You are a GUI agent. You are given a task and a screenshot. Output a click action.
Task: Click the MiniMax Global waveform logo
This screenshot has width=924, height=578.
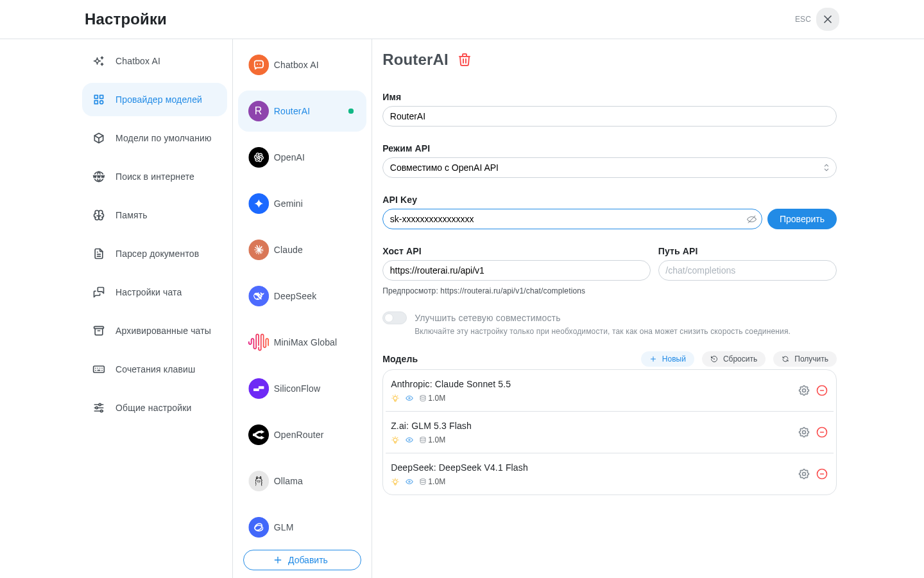point(259,342)
